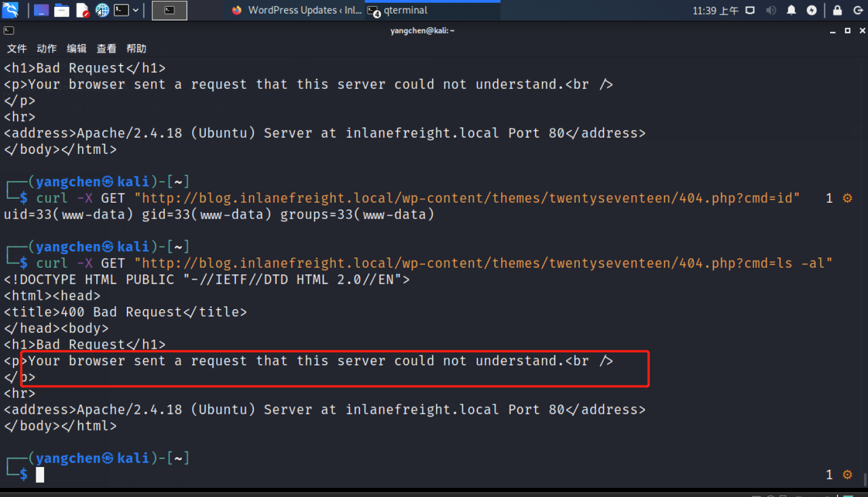Open the file manager launcher

(x=62, y=10)
